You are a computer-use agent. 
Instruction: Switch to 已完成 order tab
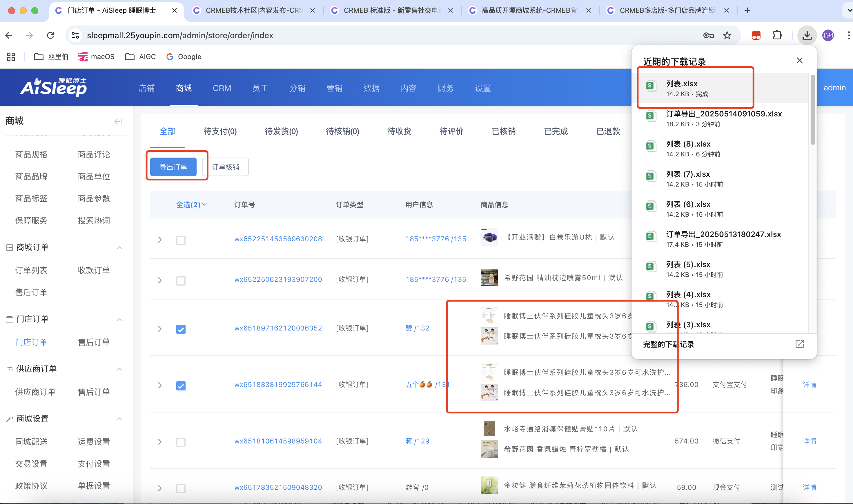(556, 132)
